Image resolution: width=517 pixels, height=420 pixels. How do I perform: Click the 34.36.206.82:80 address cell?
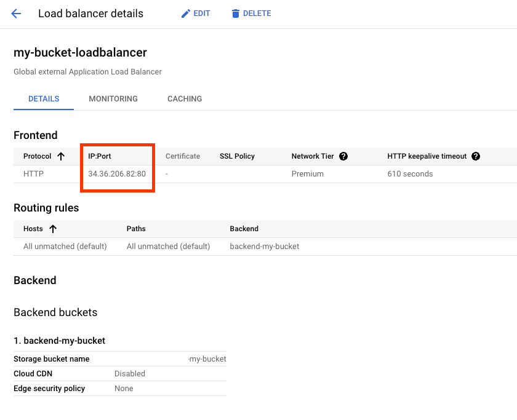tap(117, 174)
